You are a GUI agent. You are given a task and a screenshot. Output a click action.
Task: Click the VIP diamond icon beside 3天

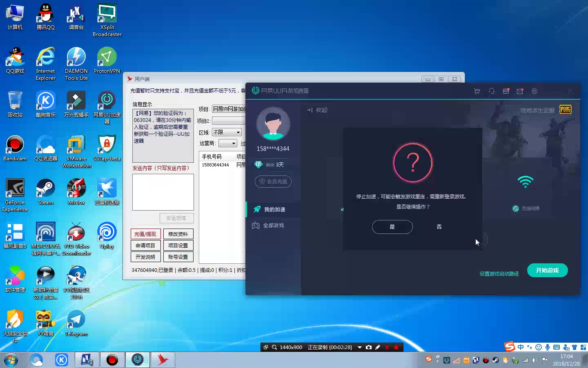tap(258, 164)
